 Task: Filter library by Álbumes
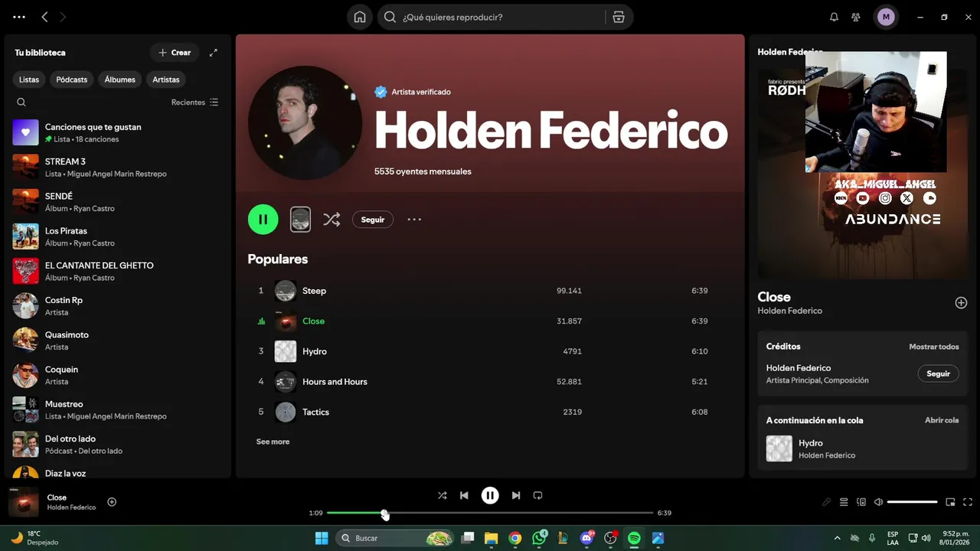(x=120, y=80)
